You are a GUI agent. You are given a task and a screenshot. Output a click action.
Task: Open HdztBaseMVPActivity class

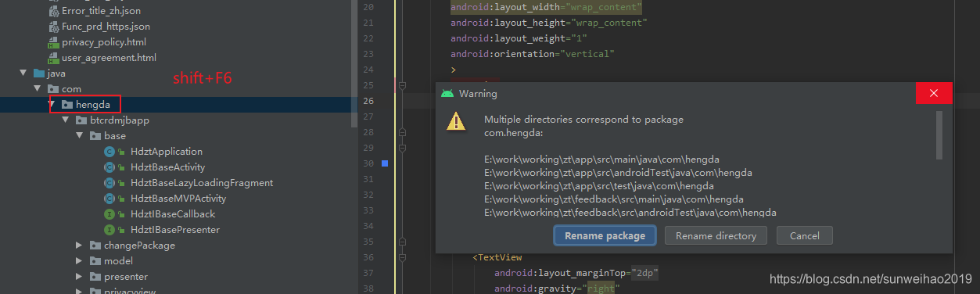[178, 198]
